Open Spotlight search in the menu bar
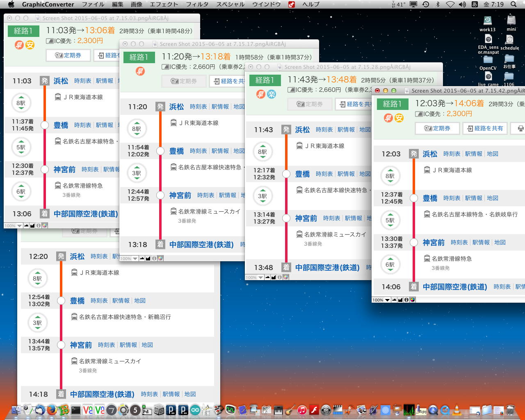The image size is (525, 420). (514, 5)
